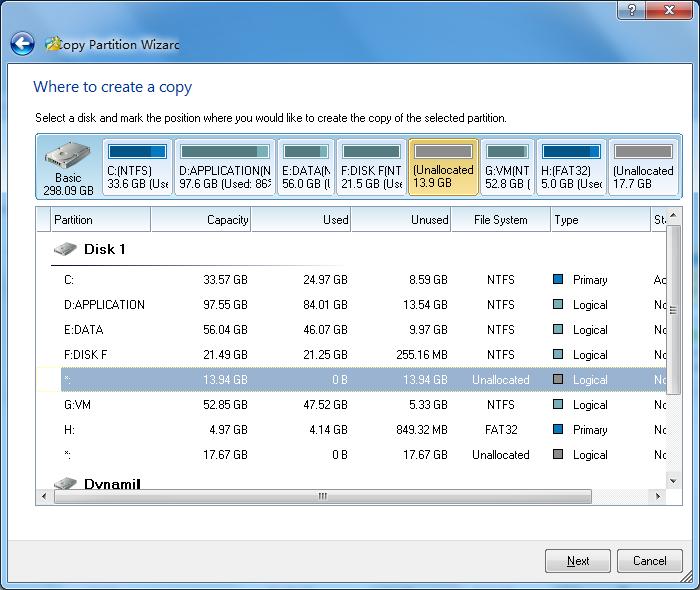Click the Disk 1 drive icon
The image size is (700, 590).
tap(64, 249)
